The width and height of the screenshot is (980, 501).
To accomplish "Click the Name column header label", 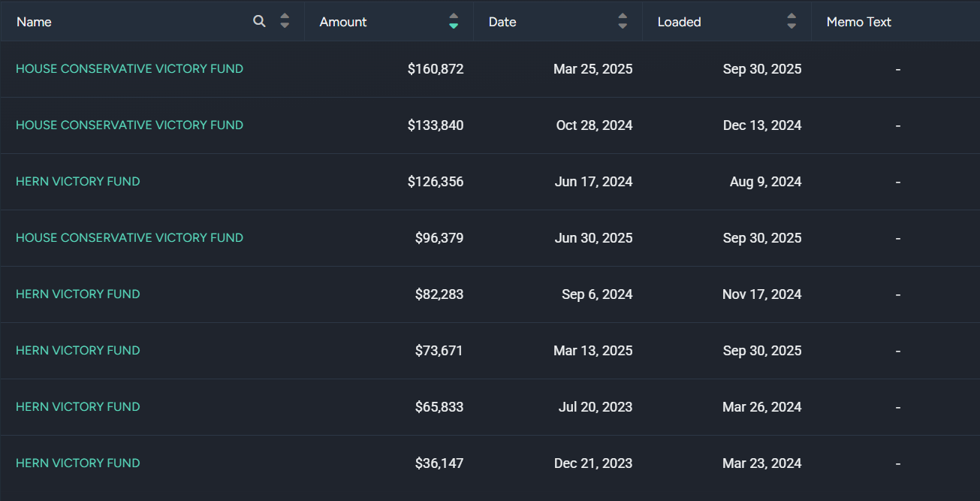I will pos(34,22).
